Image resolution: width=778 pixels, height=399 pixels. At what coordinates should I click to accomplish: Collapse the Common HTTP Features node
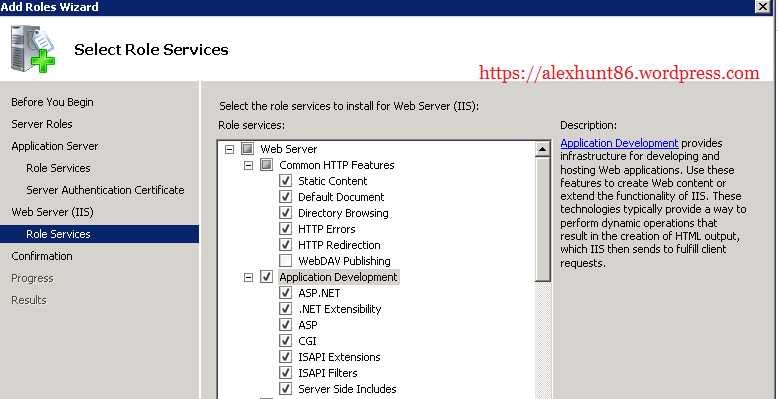(248, 165)
